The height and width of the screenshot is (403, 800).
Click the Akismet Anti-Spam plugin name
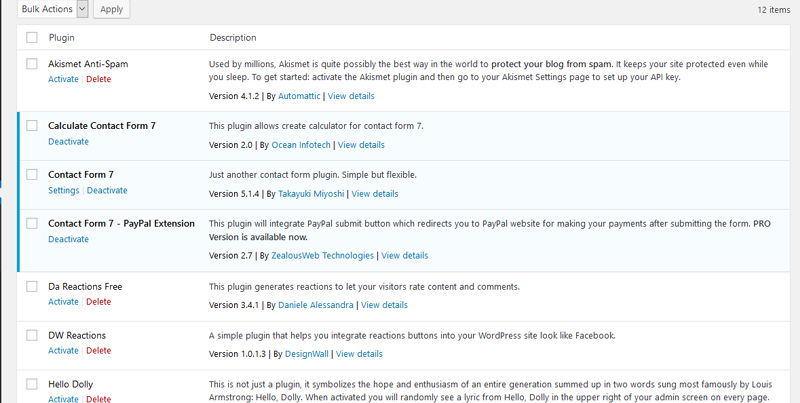click(88, 64)
